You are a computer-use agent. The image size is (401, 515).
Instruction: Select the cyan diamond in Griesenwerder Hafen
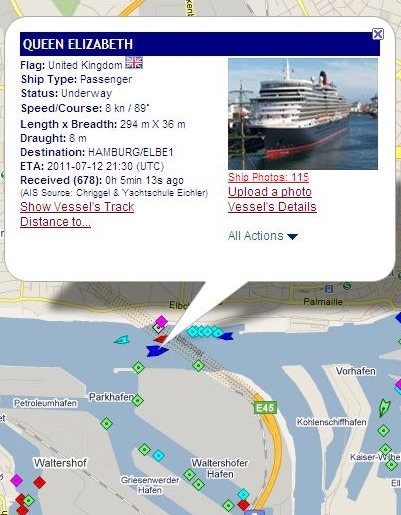click(x=159, y=455)
